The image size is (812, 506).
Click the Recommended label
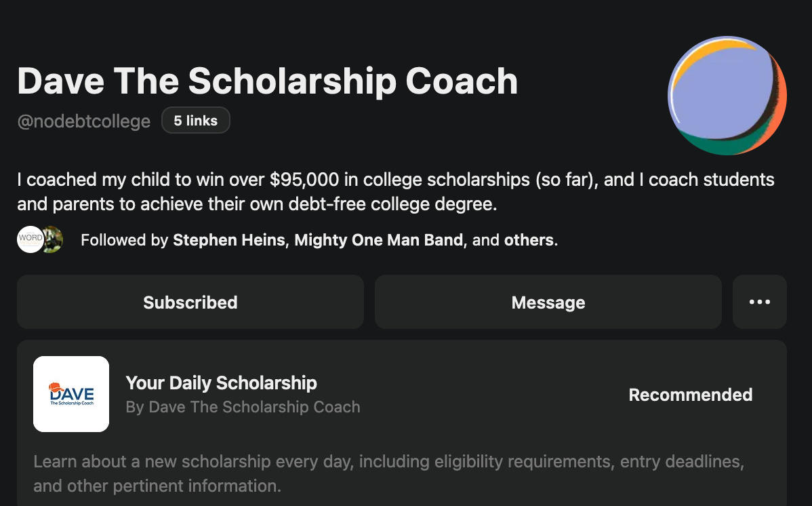pos(690,395)
